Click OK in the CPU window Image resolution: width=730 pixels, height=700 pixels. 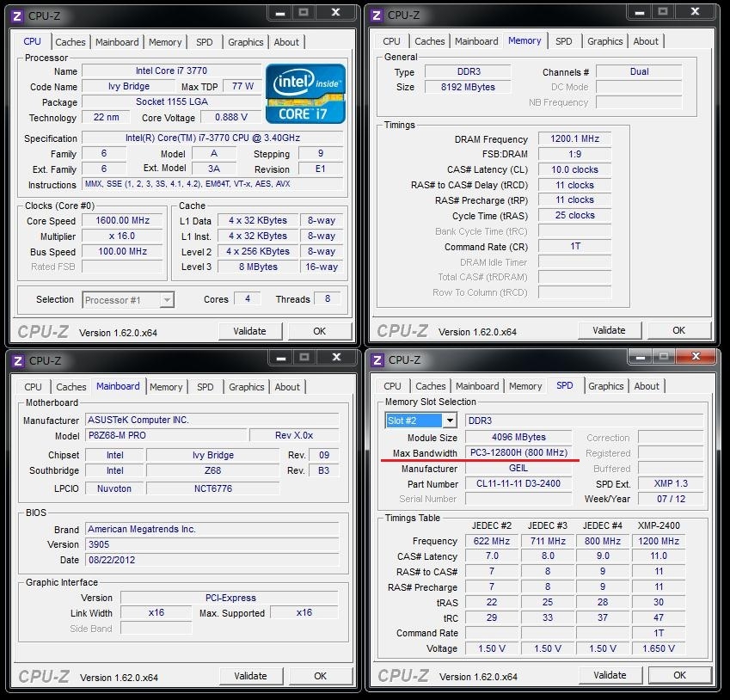pyautogui.click(x=319, y=331)
